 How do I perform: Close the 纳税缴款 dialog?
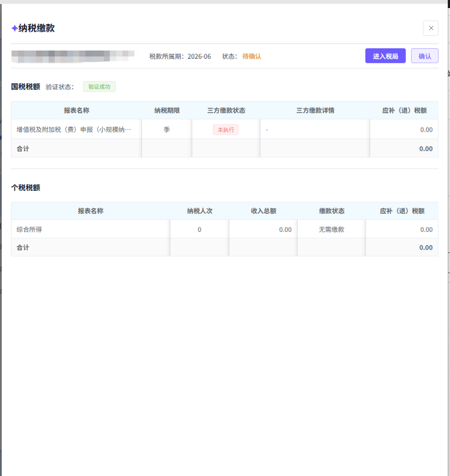(x=430, y=28)
